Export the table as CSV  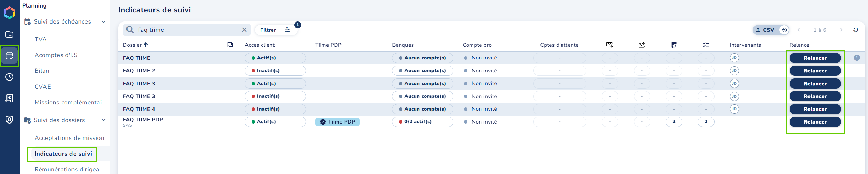click(x=765, y=30)
